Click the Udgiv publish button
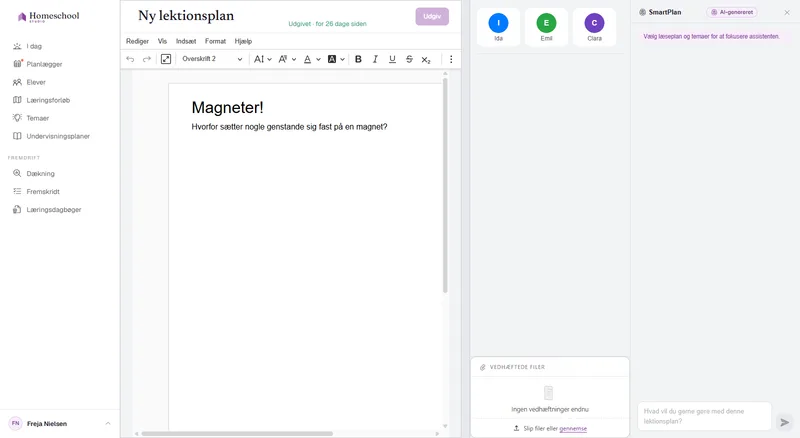 tap(432, 16)
